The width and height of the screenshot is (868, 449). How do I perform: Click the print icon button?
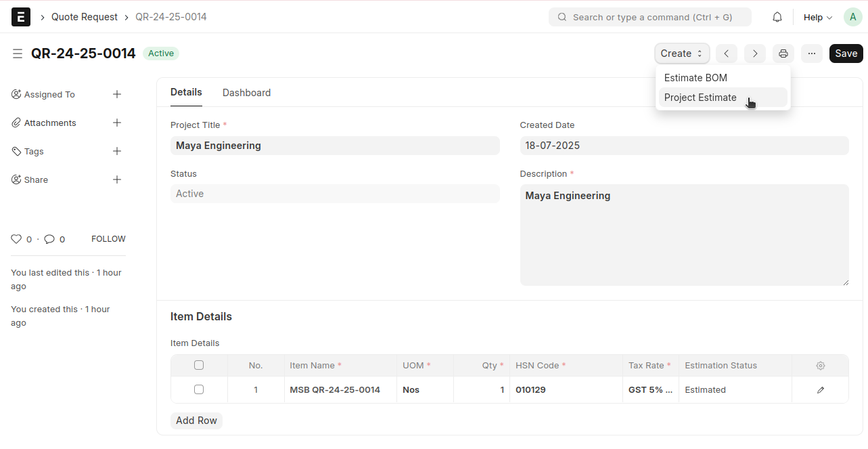click(783, 54)
